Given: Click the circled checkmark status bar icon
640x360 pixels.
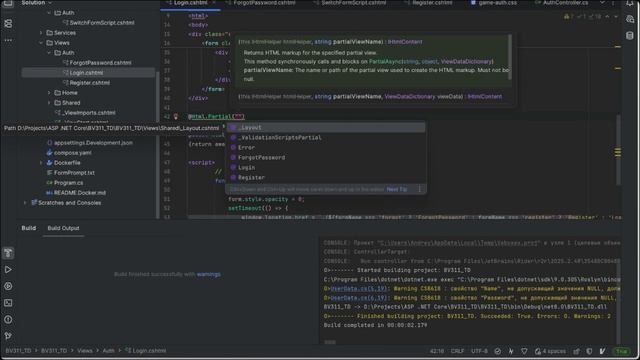Looking at the screenshot, I should (498, 351).
